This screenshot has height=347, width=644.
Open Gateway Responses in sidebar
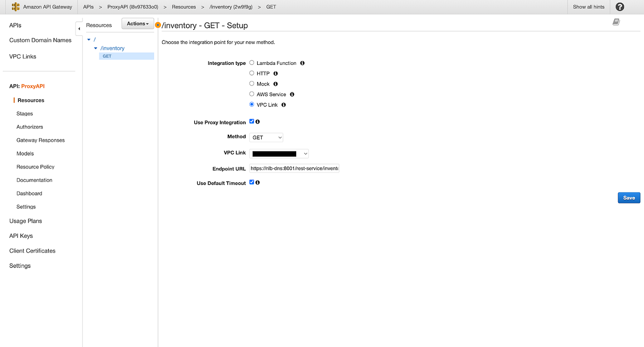[40, 140]
